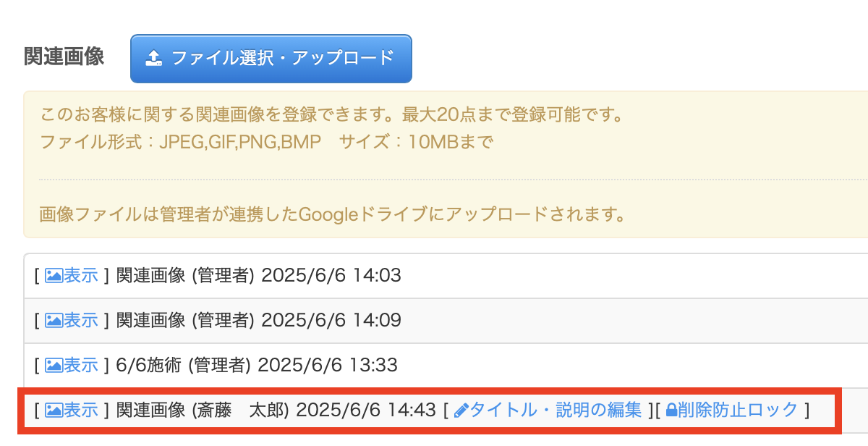868x446 pixels.
Task: Click the padlock icon for delete protection
Action: point(671,411)
